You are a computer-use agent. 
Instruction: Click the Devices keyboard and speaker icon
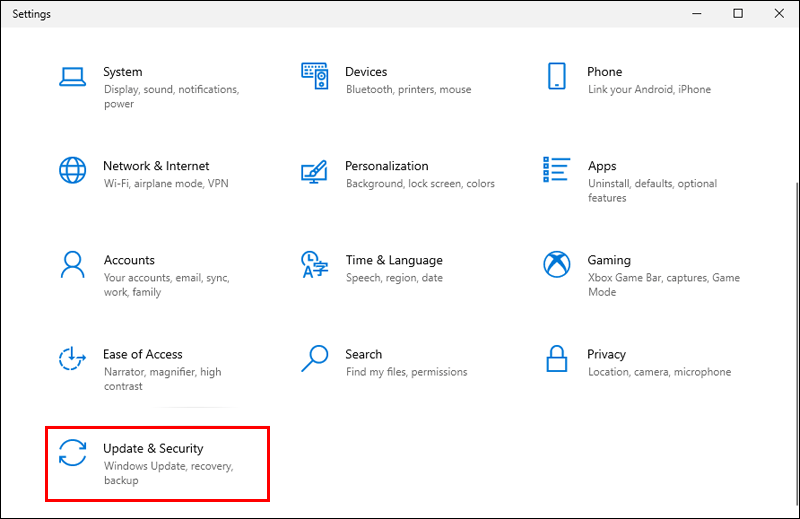[x=314, y=76]
